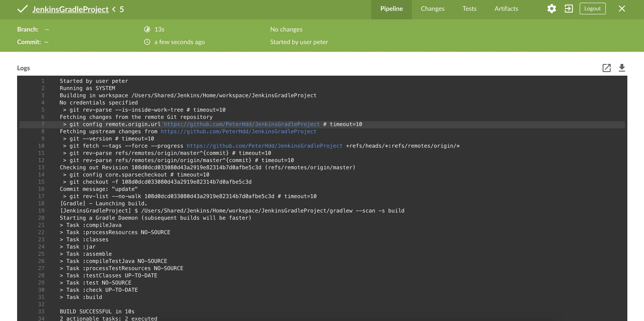This screenshot has height=321, width=644.
Task: Click 'Task :assemble' log line
Action: (86, 254)
